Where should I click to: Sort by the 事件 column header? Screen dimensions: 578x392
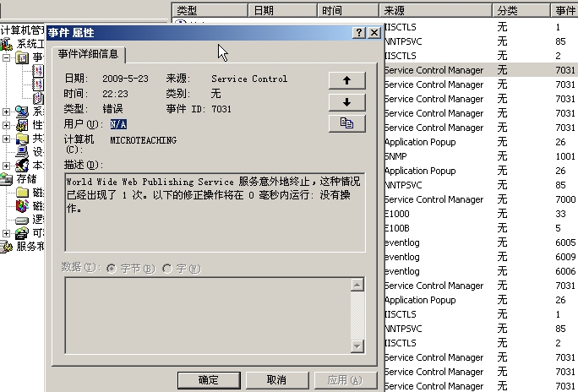tap(564, 10)
